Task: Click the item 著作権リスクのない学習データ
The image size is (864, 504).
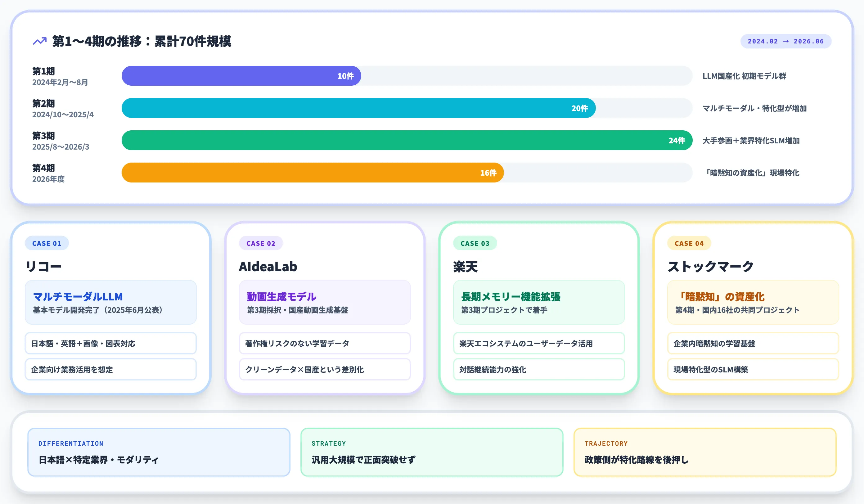Action: click(x=325, y=343)
